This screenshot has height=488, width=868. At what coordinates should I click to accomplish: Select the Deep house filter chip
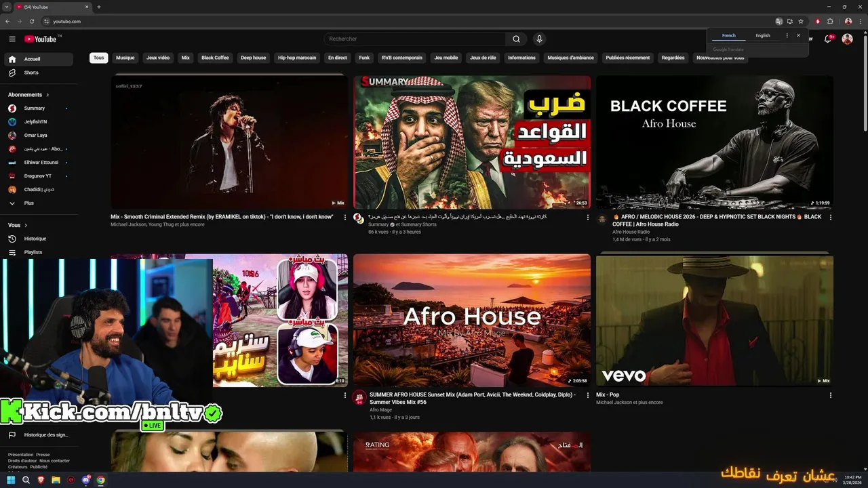(254, 58)
